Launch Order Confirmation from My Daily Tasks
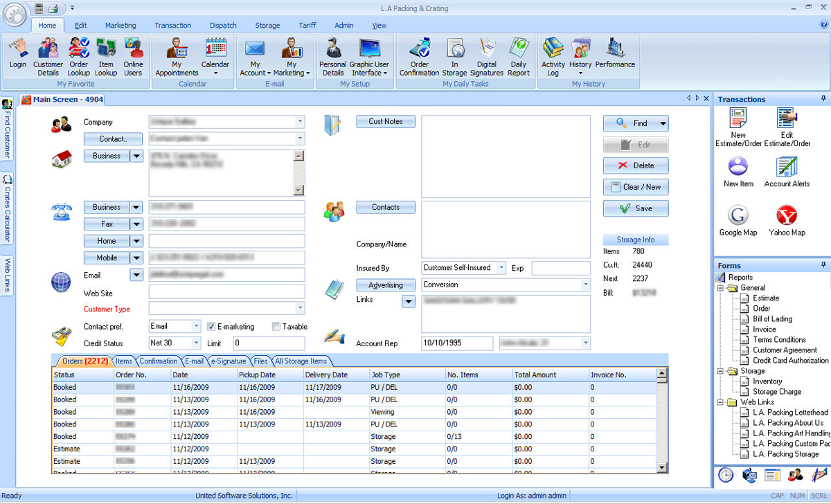 coord(419,57)
